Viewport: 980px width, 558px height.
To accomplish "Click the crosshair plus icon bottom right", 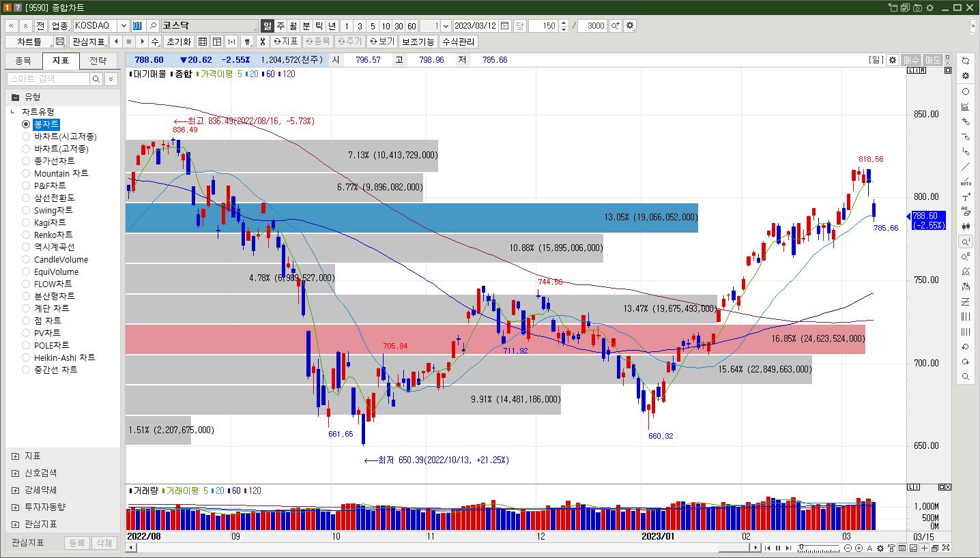I will (924, 548).
